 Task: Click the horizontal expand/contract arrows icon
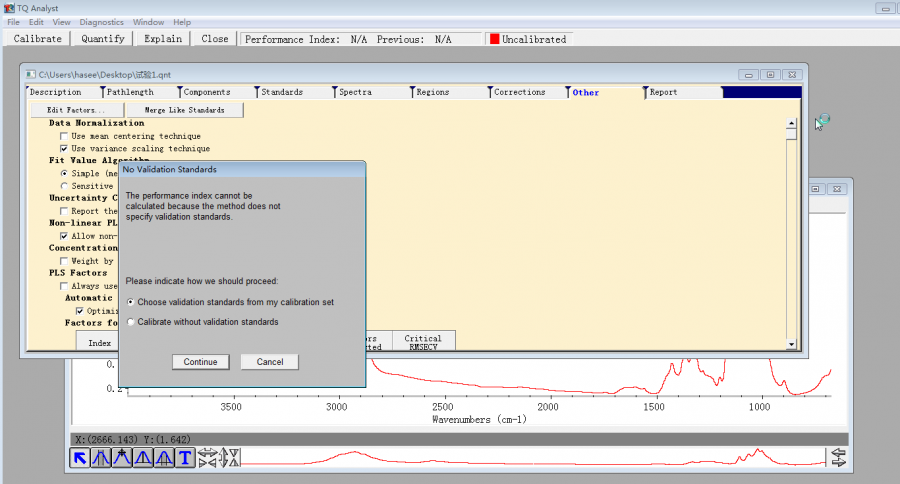[207, 458]
